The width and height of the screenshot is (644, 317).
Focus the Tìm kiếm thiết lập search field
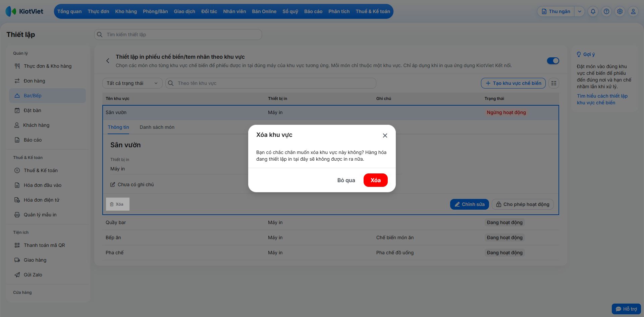(x=178, y=35)
